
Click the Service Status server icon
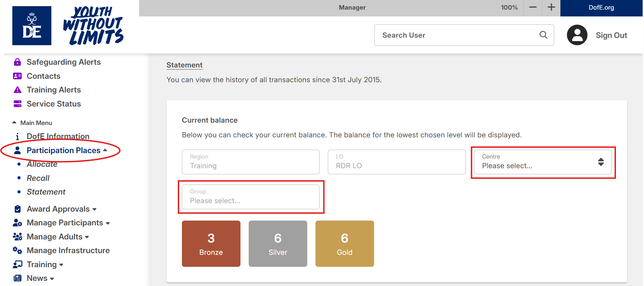click(x=17, y=104)
